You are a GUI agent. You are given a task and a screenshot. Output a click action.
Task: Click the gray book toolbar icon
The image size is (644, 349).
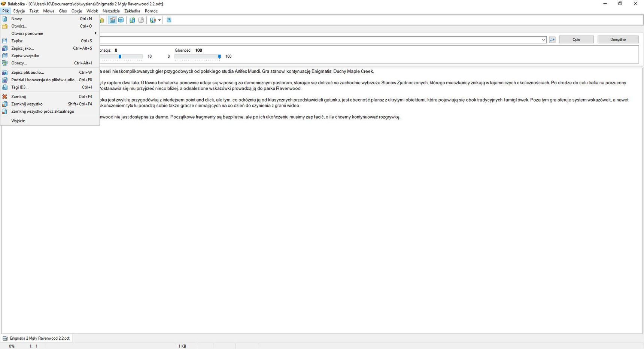pos(141,20)
